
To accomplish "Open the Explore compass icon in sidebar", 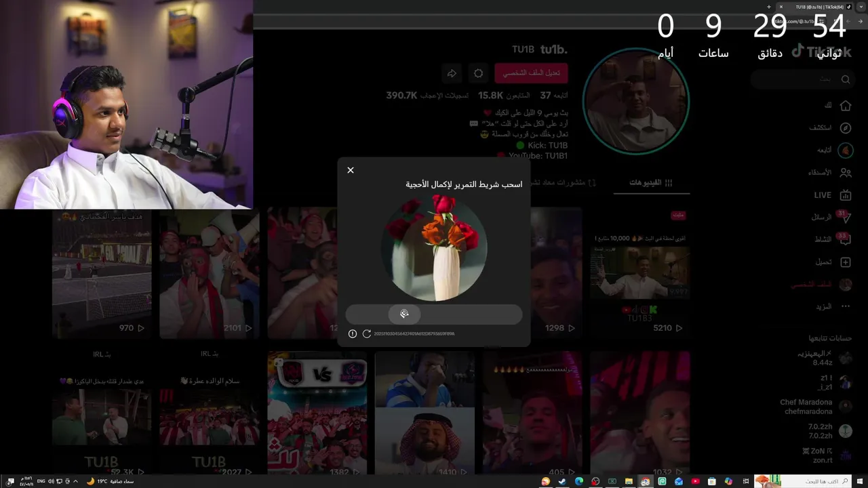I will [x=845, y=128].
